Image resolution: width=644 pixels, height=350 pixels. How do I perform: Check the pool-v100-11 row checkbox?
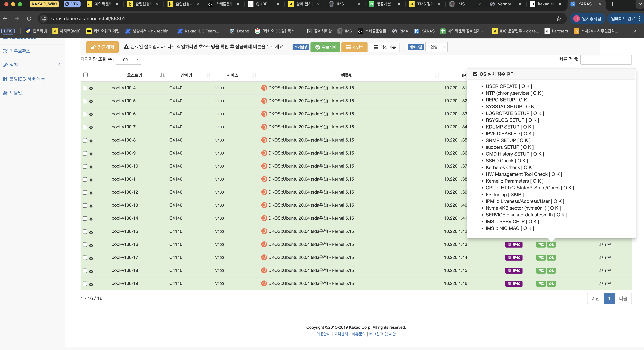[85, 179]
